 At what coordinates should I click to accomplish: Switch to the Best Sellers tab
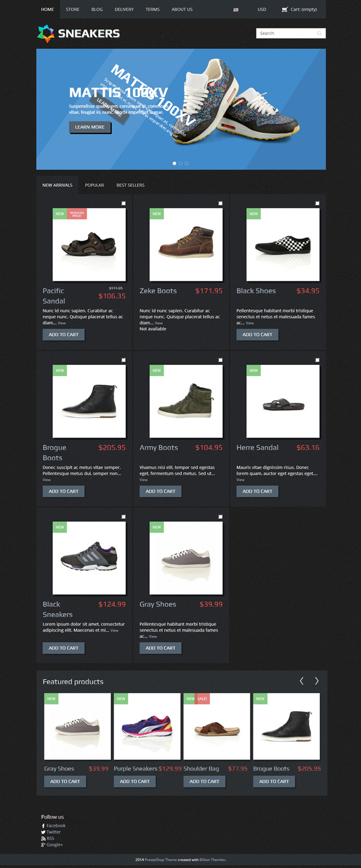(131, 185)
